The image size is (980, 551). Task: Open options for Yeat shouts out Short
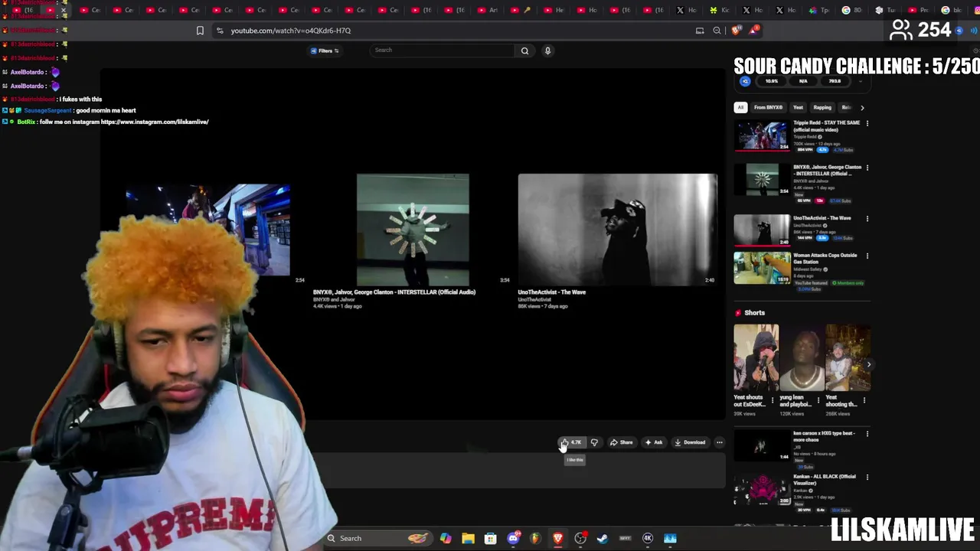click(772, 399)
